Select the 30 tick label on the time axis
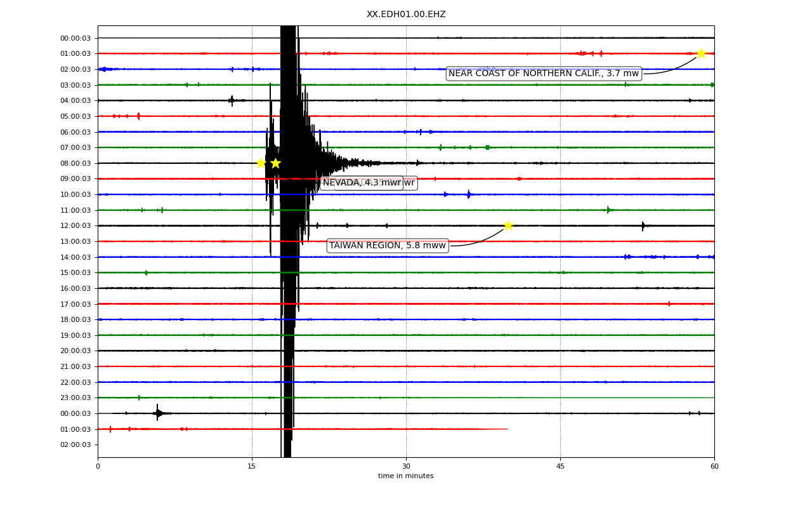The height and width of the screenshot is (508, 812). point(406,467)
